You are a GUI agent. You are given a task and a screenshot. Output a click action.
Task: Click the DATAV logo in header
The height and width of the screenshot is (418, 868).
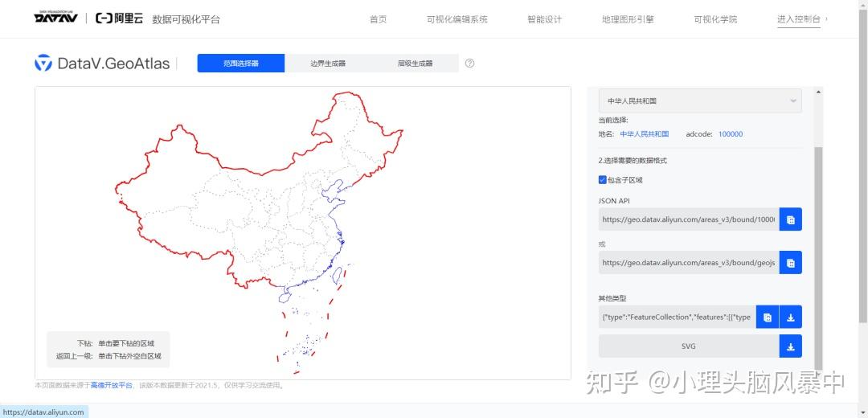(x=55, y=18)
